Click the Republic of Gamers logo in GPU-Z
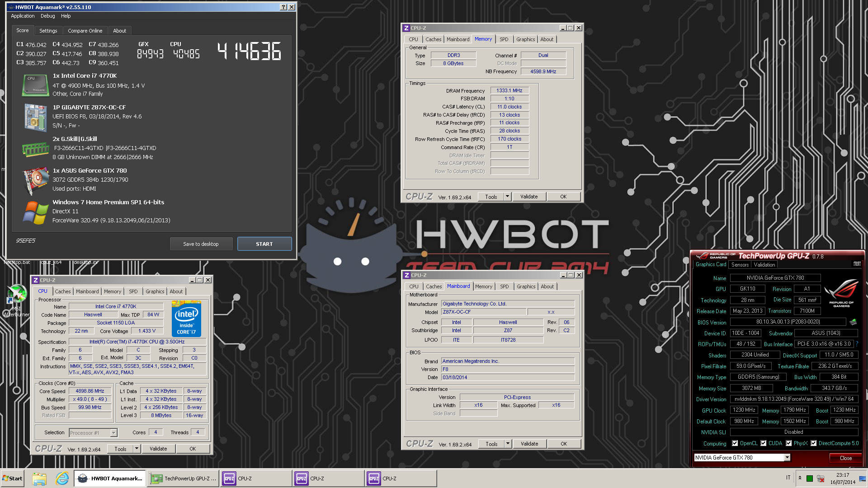Screen dimensions: 868x488 tap(841, 293)
